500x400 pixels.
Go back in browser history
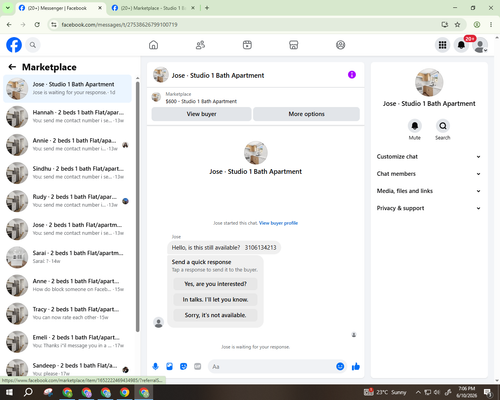tap(9, 24)
